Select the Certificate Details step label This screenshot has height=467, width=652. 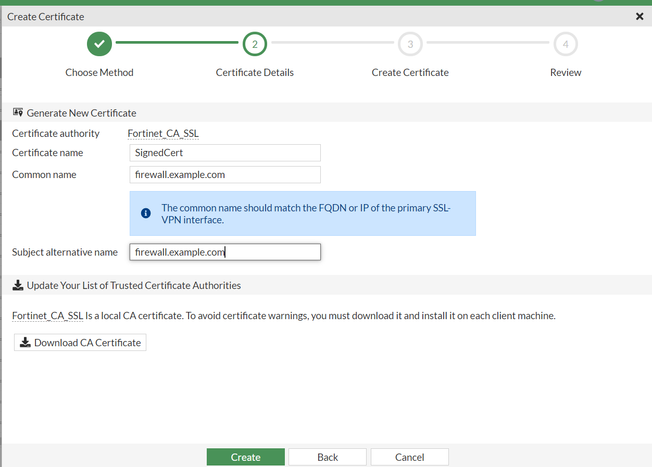(254, 73)
